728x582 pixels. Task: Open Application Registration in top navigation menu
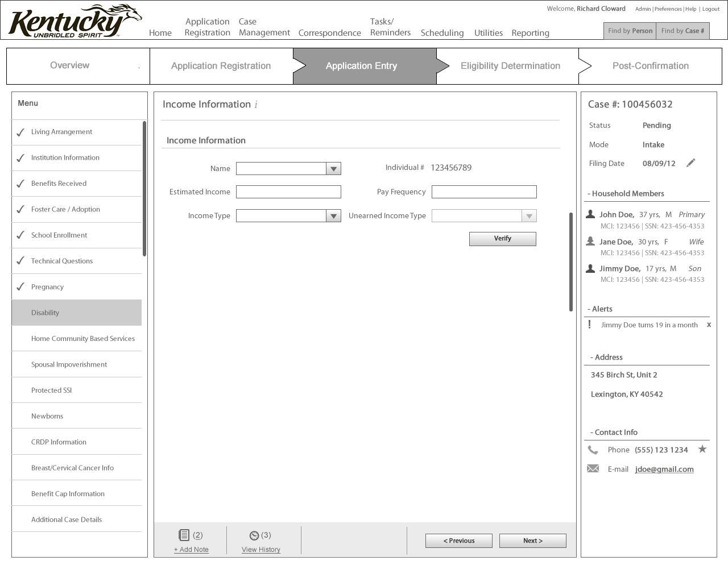pos(207,27)
